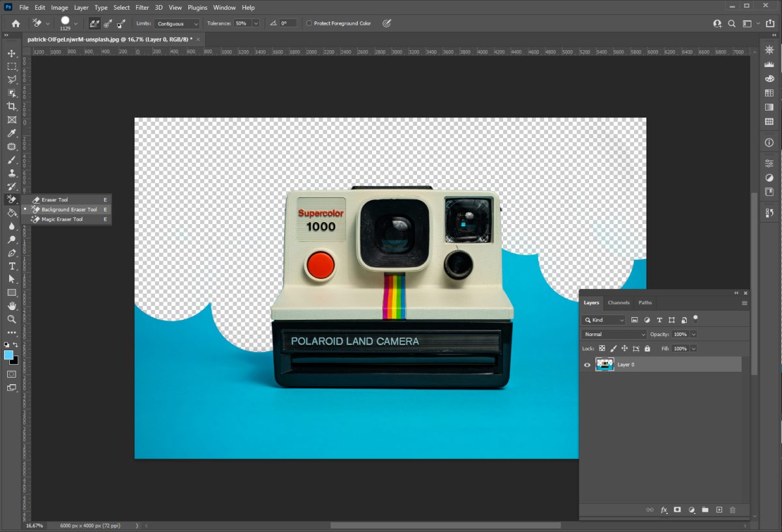This screenshot has width=782, height=532.
Task: Click the Search icon in top right
Action: click(732, 23)
